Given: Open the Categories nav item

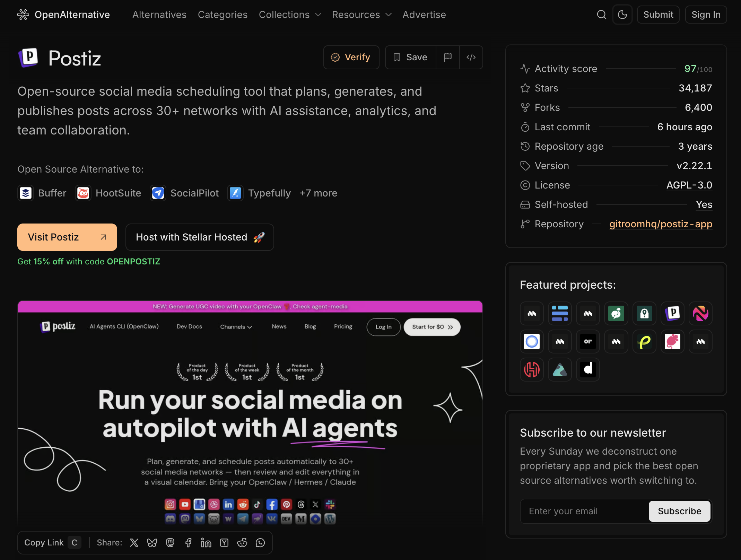Looking at the screenshot, I should [x=223, y=15].
